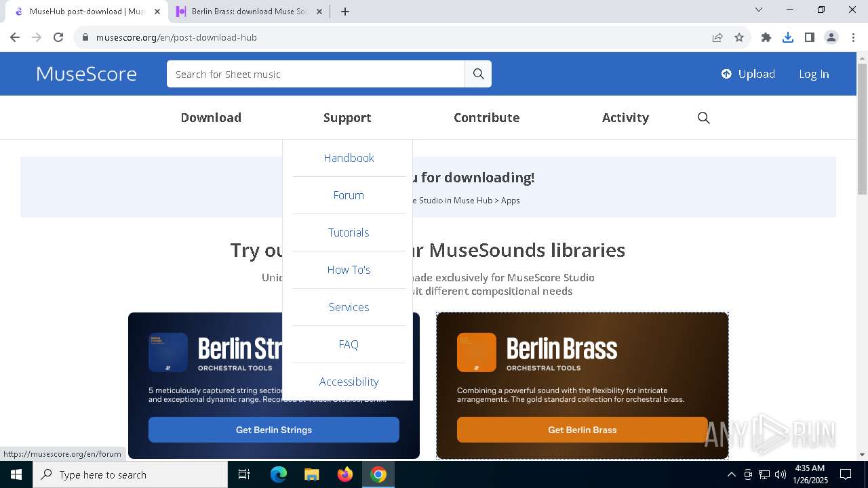This screenshot has height=488, width=868.
Task: Open the Support menu
Action: (x=347, y=118)
